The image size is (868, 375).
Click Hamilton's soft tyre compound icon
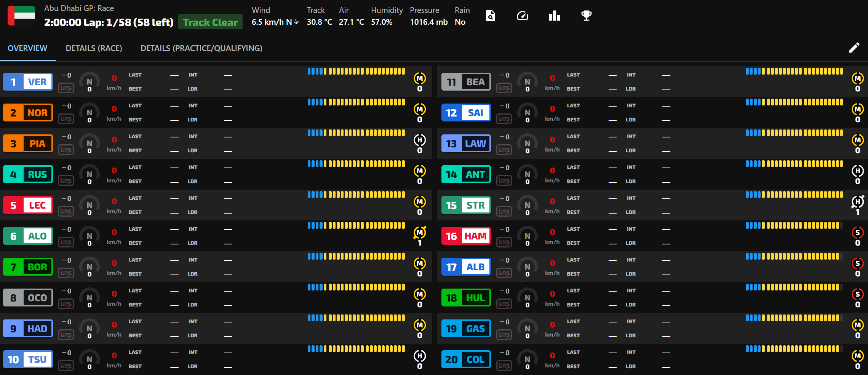(857, 233)
